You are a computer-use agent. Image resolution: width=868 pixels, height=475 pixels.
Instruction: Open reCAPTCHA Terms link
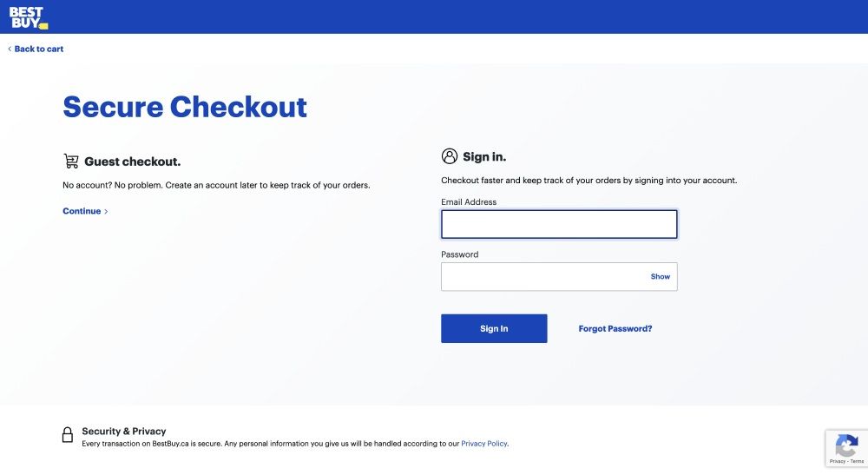tap(857, 461)
